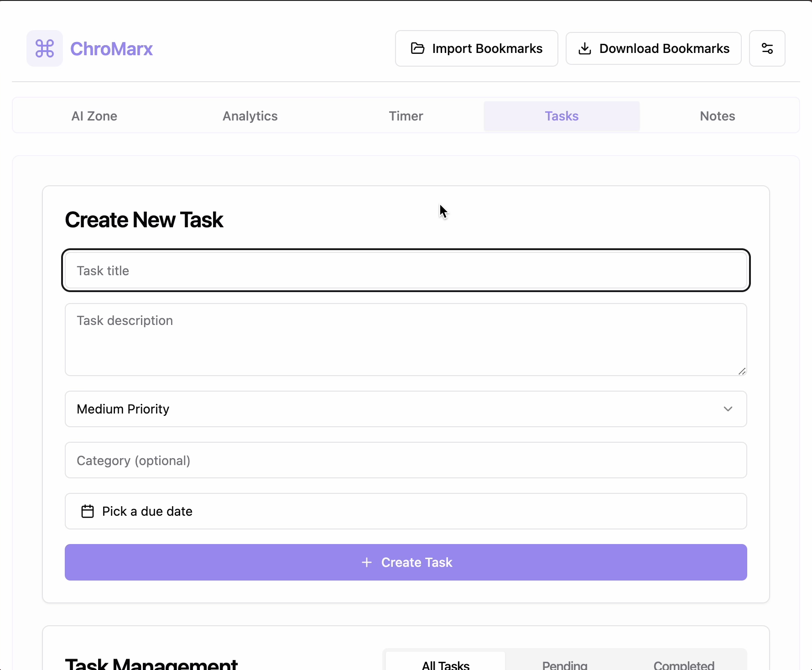Submit with the Create Task button
The height and width of the screenshot is (670, 812).
(406, 562)
